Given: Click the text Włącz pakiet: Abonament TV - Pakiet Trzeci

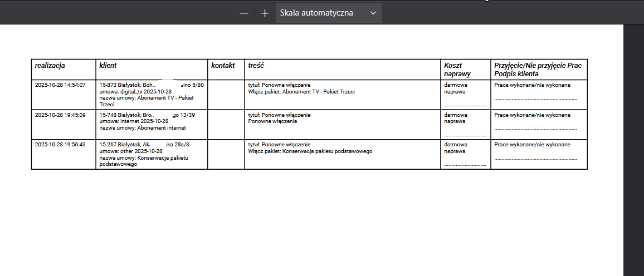Looking at the screenshot, I should [301, 92].
